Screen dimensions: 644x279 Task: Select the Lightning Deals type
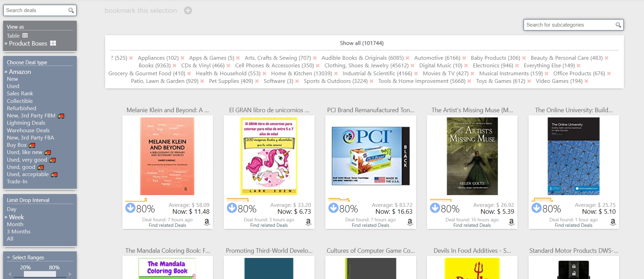[x=26, y=123]
